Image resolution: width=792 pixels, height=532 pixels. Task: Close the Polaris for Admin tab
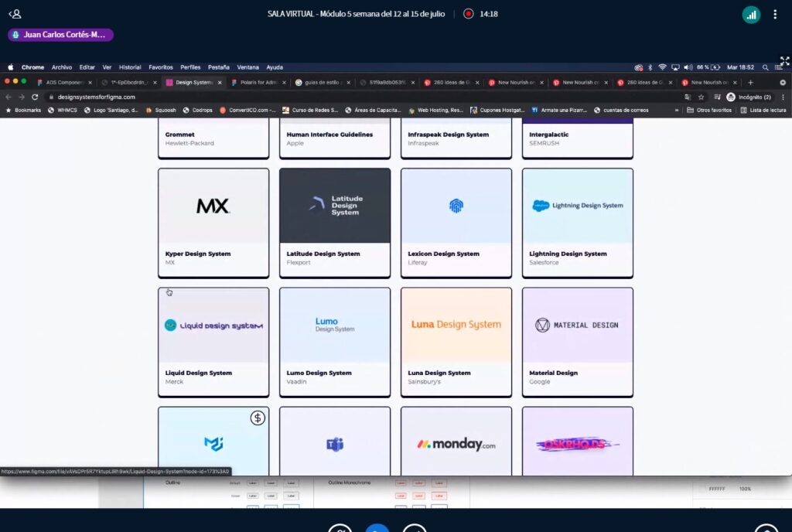tap(284, 82)
